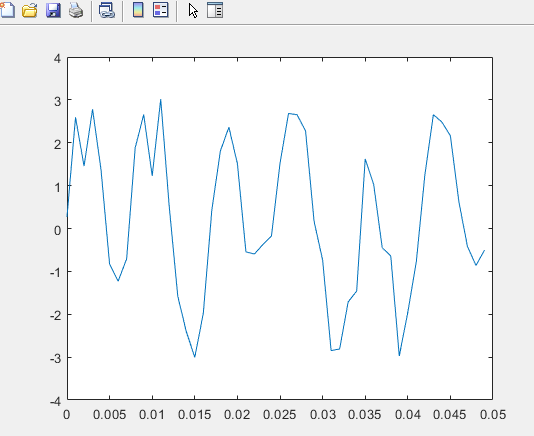Click the x-axis label 0.045
The width and height of the screenshot is (534, 436).
pyautogui.click(x=450, y=415)
